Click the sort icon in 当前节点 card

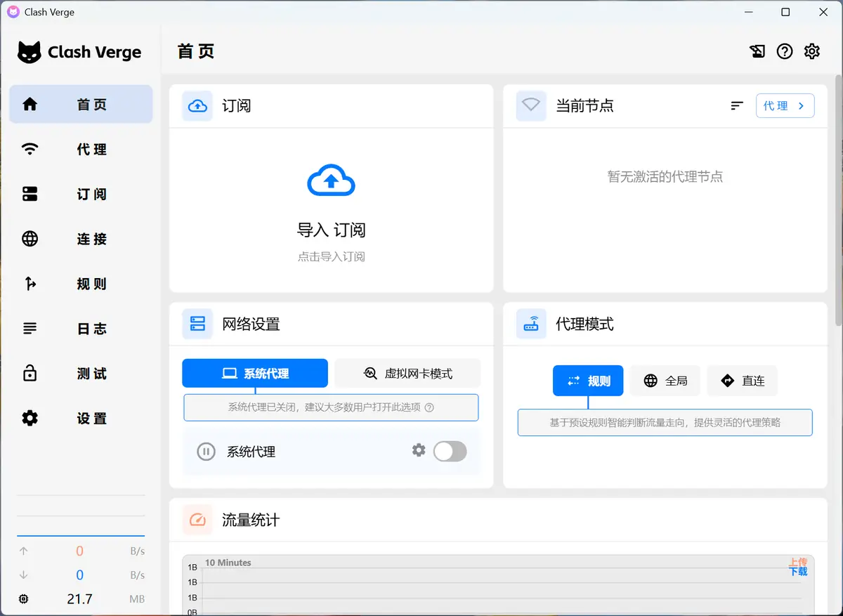(737, 106)
